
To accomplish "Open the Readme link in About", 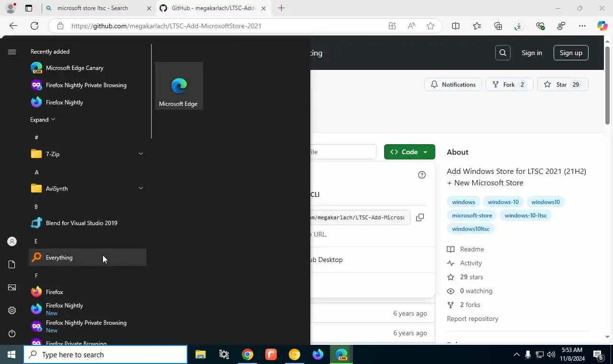I will point(472,249).
